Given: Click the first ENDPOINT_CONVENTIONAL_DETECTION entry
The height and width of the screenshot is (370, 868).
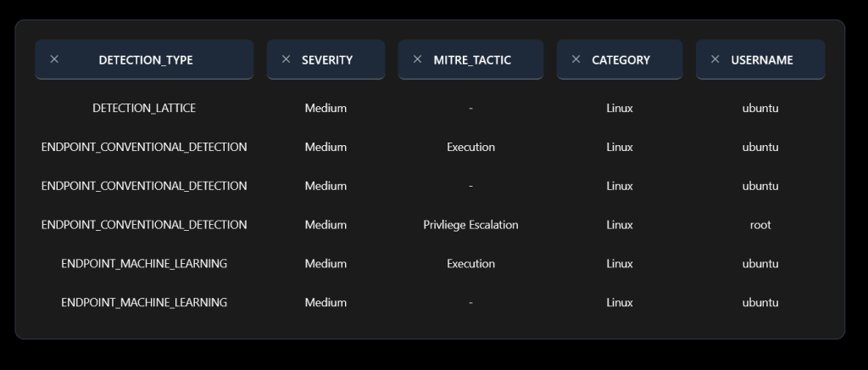Looking at the screenshot, I should (x=144, y=147).
